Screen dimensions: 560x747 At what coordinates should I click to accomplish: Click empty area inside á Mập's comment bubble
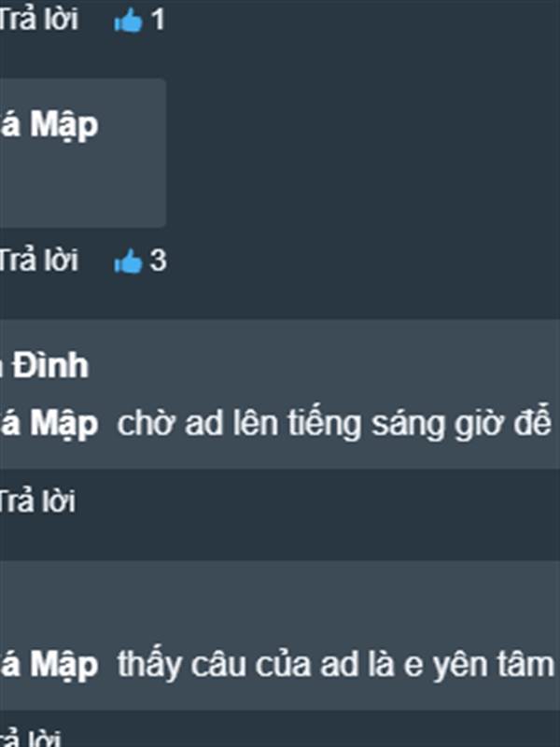coord(81,189)
